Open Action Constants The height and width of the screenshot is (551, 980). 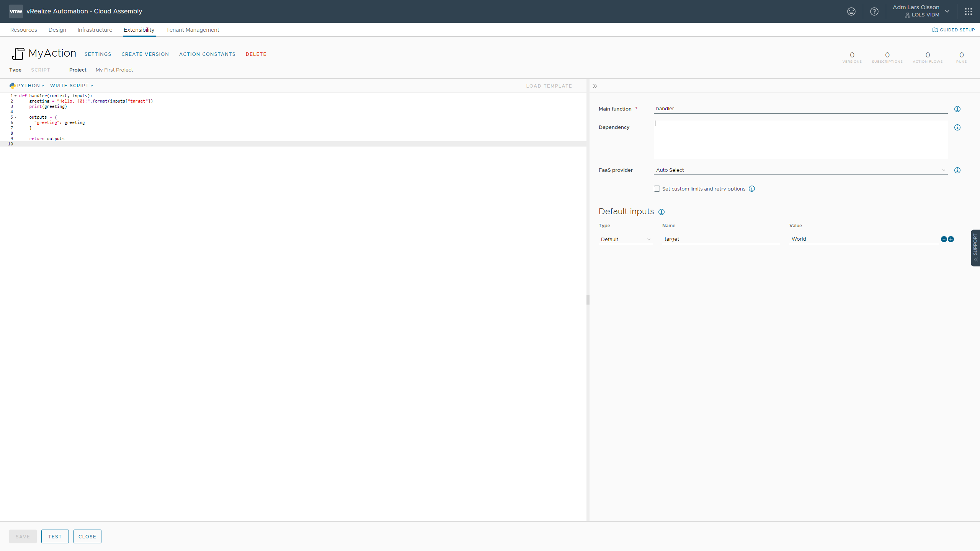(x=207, y=54)
